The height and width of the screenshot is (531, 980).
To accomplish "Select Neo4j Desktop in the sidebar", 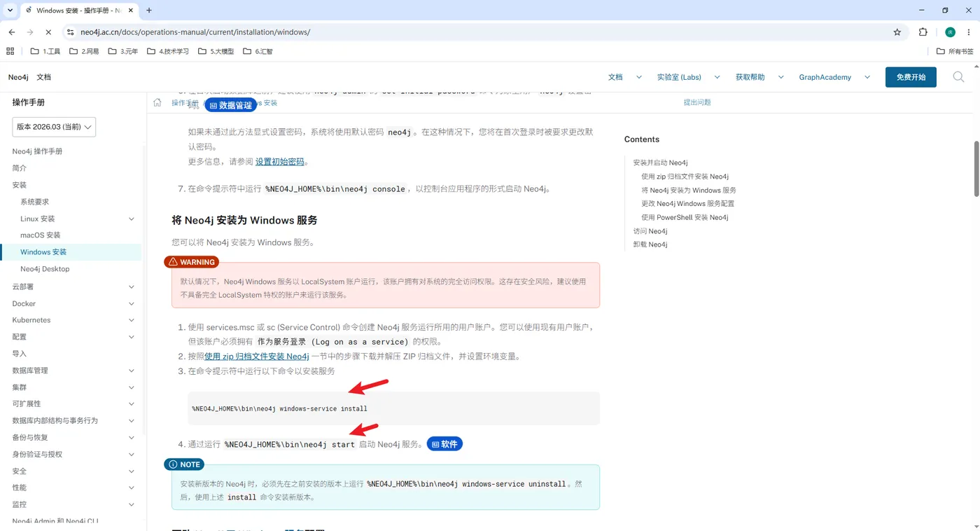I will [x=45, y=269].
